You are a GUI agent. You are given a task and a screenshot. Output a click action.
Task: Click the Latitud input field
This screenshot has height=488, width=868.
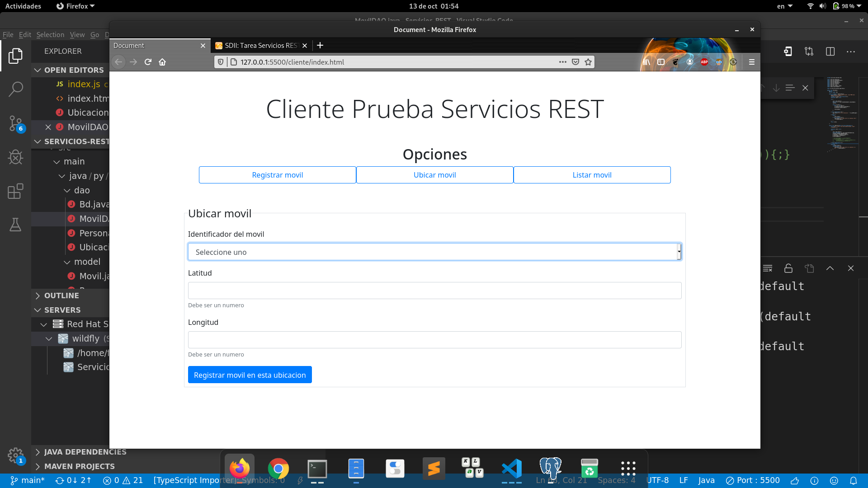tap(434, 291)
